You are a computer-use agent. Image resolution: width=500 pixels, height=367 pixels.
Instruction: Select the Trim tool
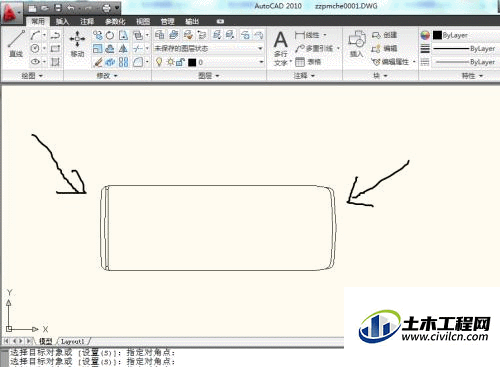pos(137,49)
